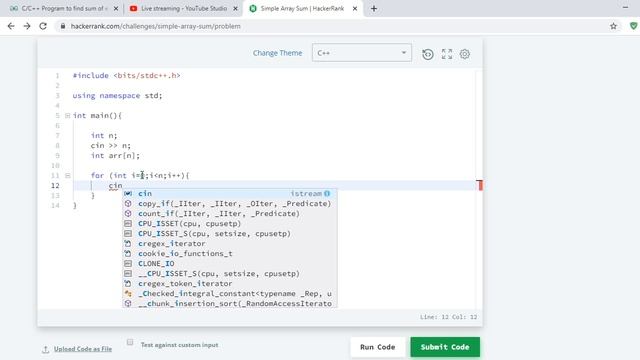
Task: Click the Line 12 Col 12 status
Action: click(448, 317)
